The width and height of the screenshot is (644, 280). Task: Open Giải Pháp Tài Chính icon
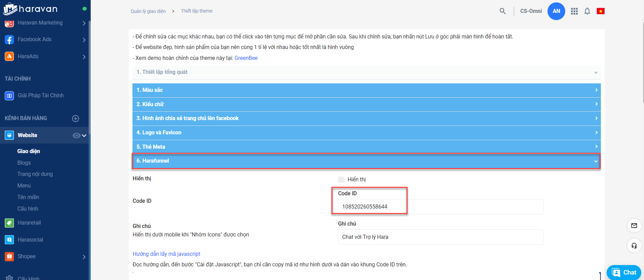click(9, 96)
